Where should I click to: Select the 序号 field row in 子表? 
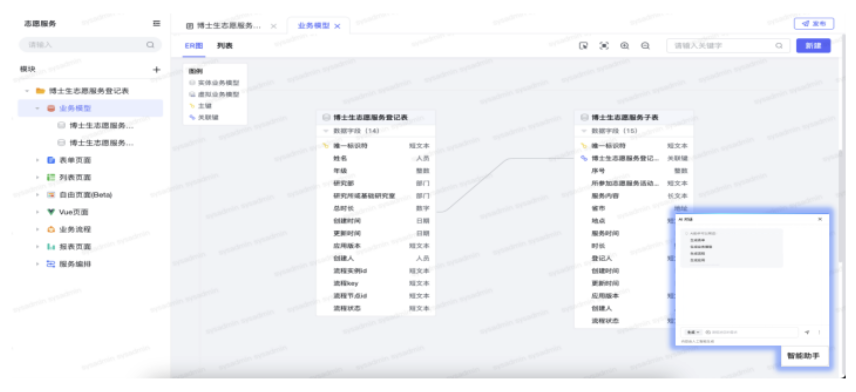pyautogui.click(x=634, y=171)
